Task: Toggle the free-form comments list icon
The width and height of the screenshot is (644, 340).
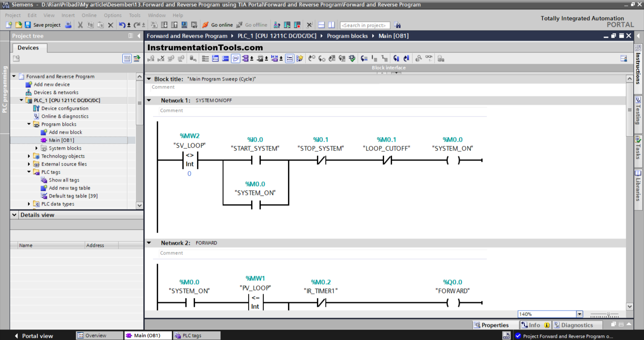Action: point(289,59)
